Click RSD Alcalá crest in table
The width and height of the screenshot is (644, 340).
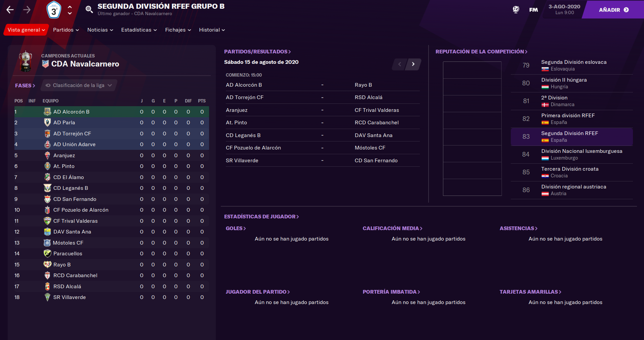coord(47,287)
